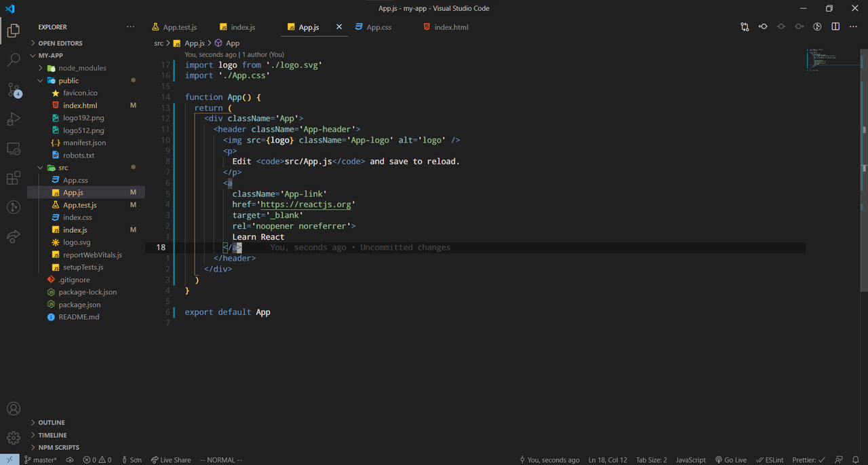
Task: Collapse the MY-APP folder section
Action: (x=86, y=56)
